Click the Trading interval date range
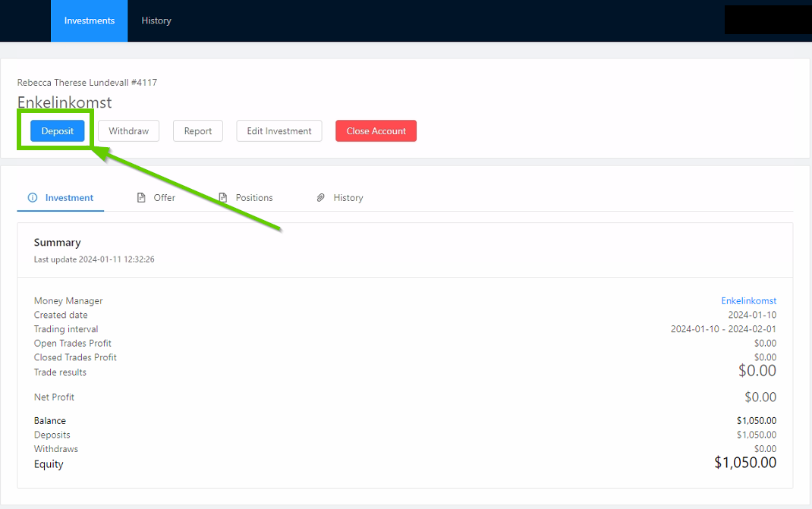 [723, 329]
